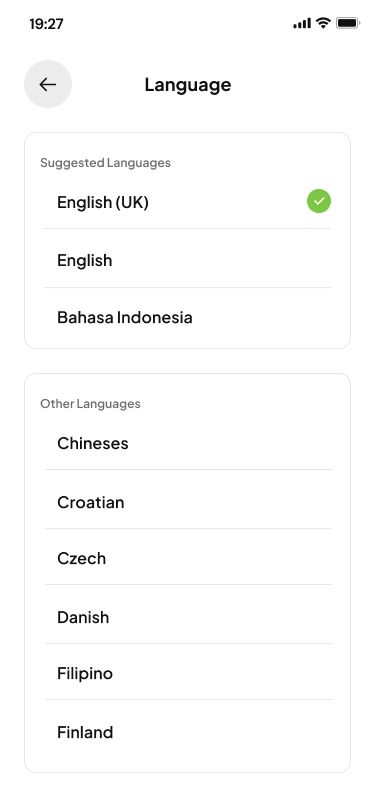Click the empty row area right of Filipino
This screenshot has height=812, width=375.
pyautogui.click(x=223, y=672)
